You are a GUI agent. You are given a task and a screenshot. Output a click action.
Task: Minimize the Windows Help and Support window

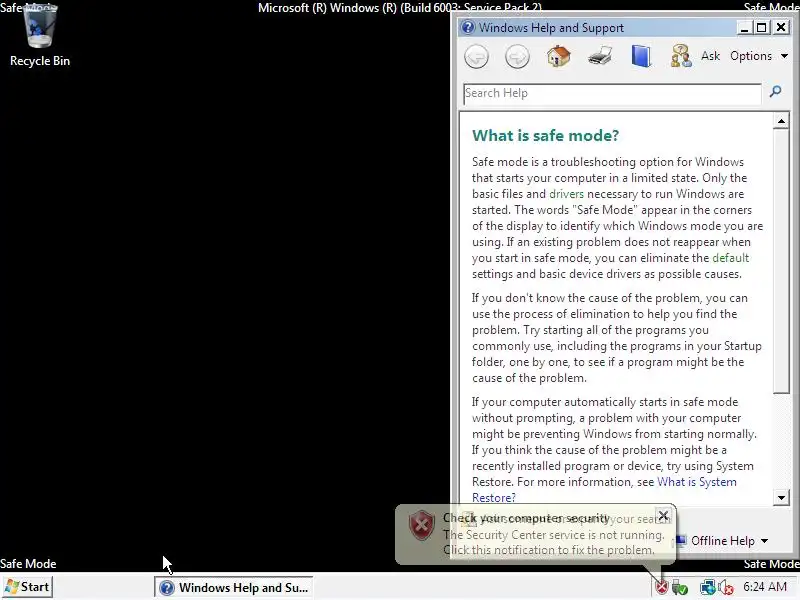tap(744, 28)
